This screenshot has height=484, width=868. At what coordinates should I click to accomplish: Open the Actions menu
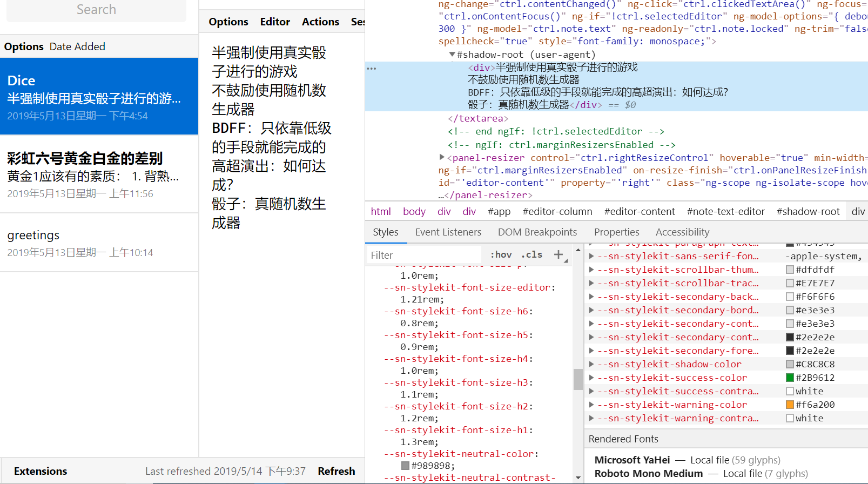tap(320, 22)
